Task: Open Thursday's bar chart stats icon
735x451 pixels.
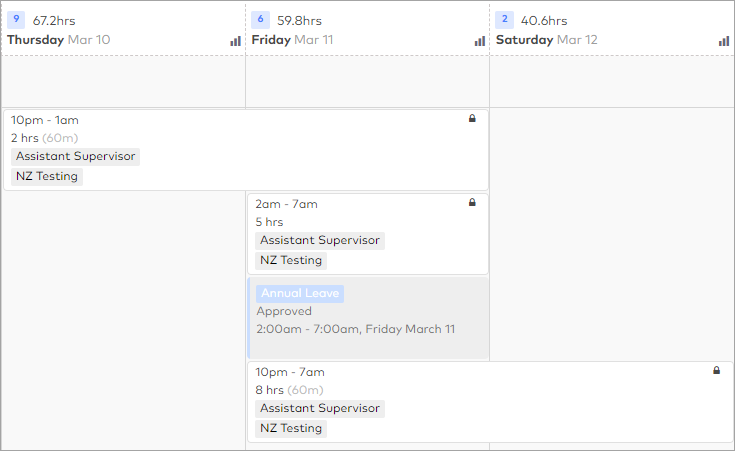Action: click(235, 41)
